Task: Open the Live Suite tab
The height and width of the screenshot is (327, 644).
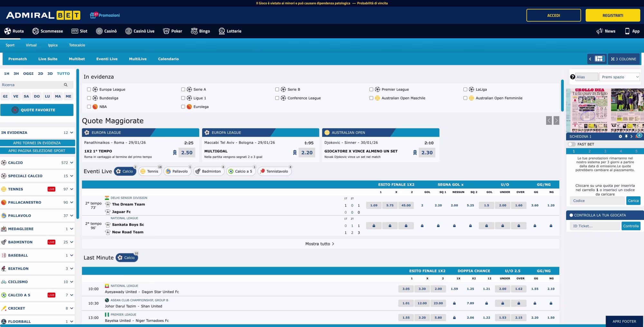Action: pos(48,59)
